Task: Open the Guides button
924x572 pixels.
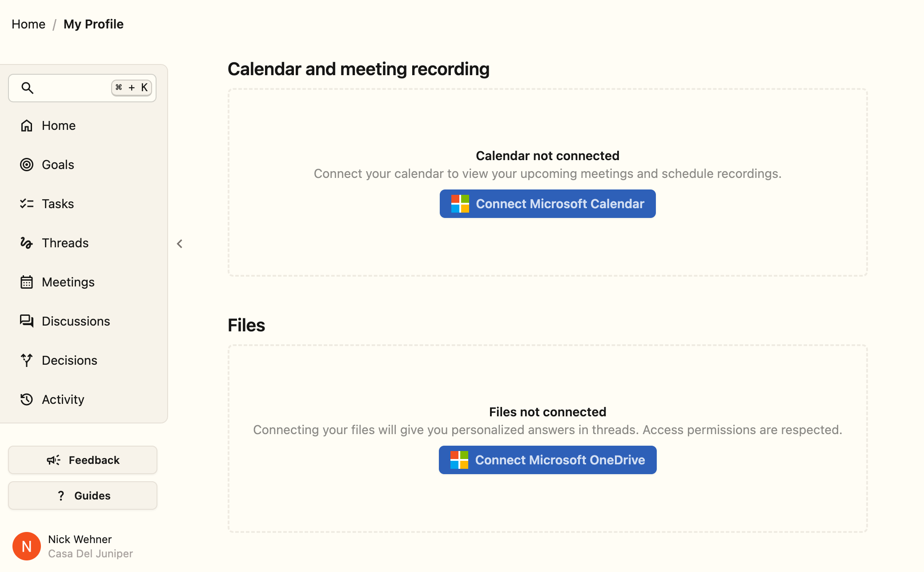Action: coord(83,495)
